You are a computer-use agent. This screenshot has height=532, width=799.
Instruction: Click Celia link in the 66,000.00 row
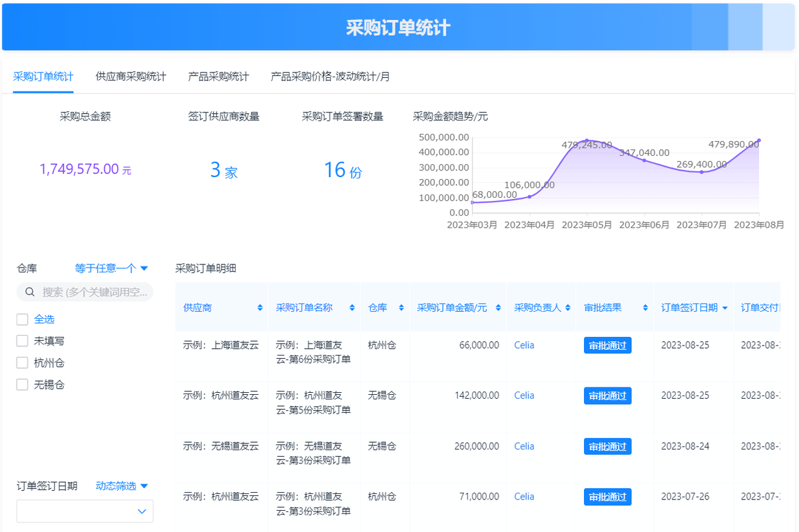point(524,345)
